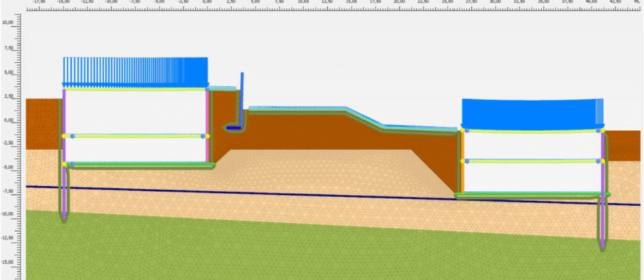
Task: Click the vertical ruler label "-5,00"
Action: pyautogui.click(x=8, y=167)
